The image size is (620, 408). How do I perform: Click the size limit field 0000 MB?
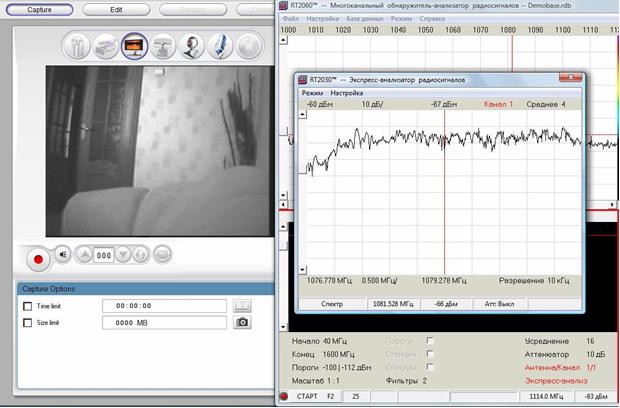(x=164, y=323)
